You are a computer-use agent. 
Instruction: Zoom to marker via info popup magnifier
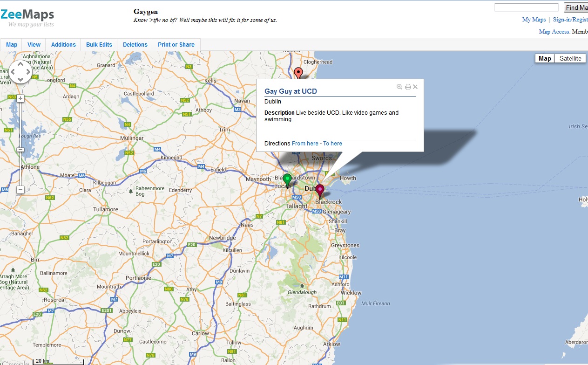tap(399, 87)
